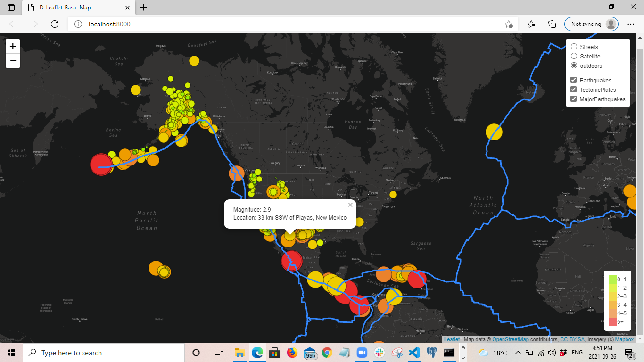The width and height of the screenshot is (644, 362).
Task: Zoom in on the map
Action: pyautogui.click(x=13, y=46)
